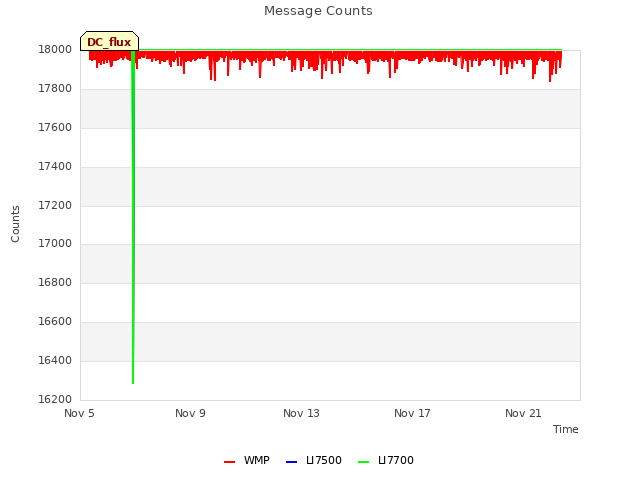
Task: Click the 16200 y-axis tick label
Action: [55, 399]
